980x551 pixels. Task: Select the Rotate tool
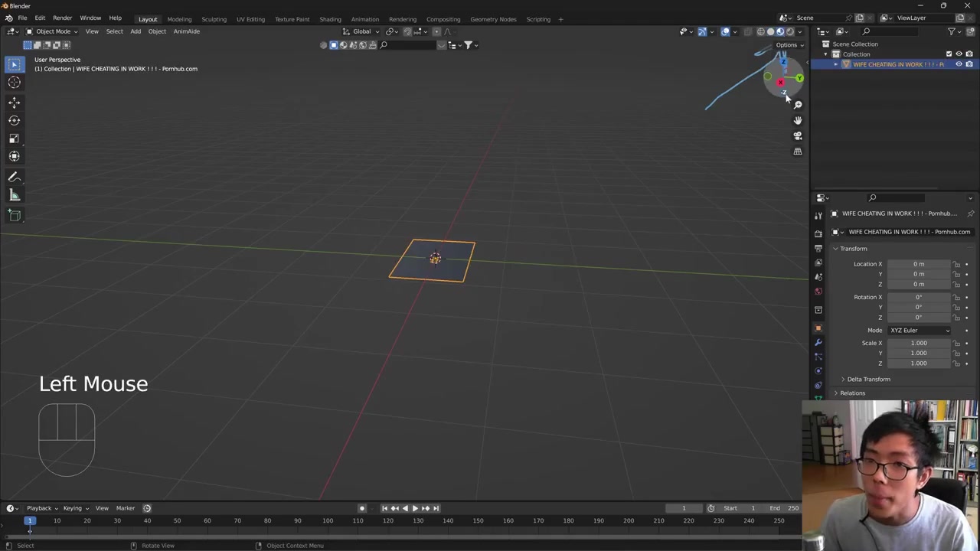coord(14,120)
